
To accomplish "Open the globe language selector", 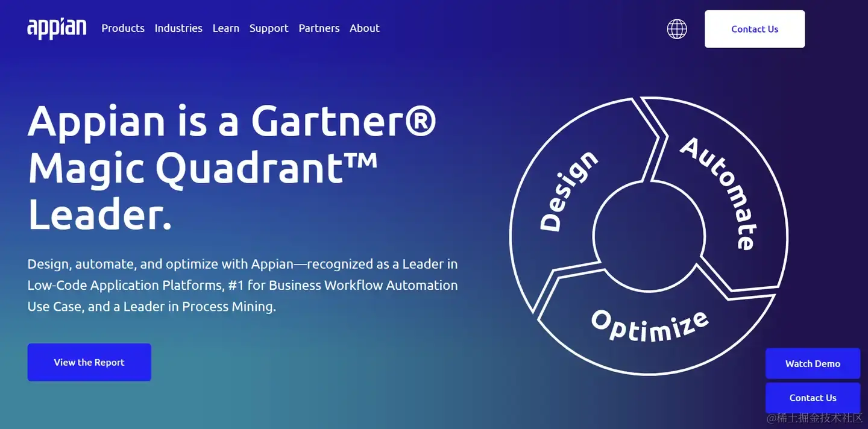I will pyautogui.click(x=677, y=29).
